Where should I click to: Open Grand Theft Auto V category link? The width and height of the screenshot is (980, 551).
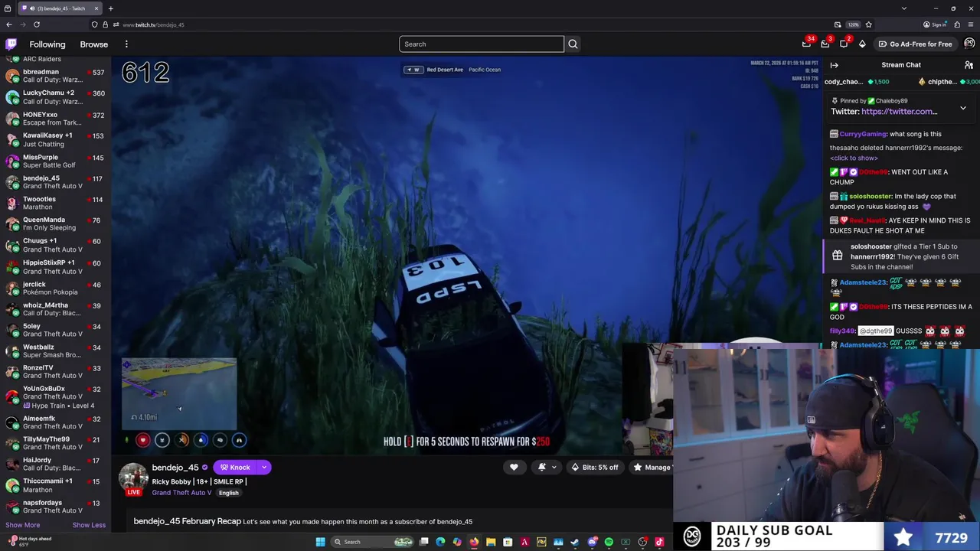pyautogui.click(x=181, y=493)
